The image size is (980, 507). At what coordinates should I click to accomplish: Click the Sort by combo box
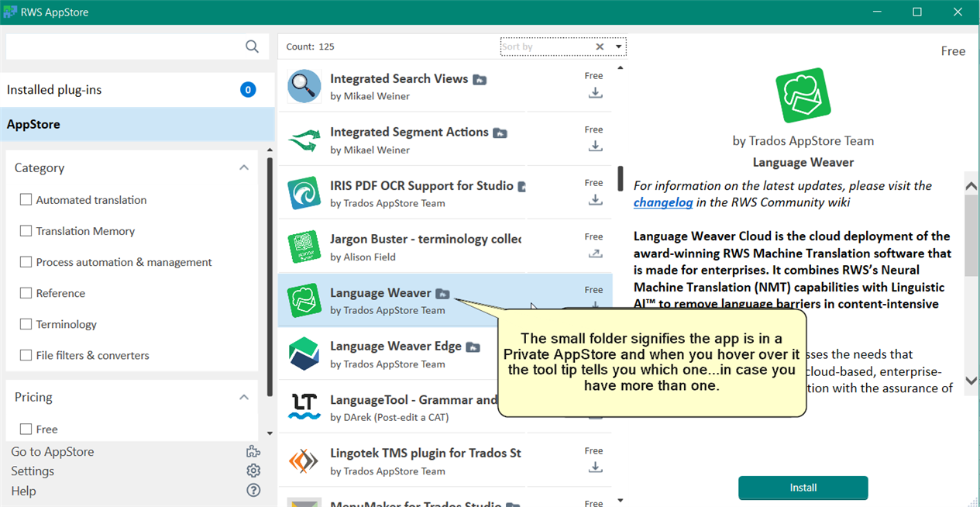(x=563, y=47)
